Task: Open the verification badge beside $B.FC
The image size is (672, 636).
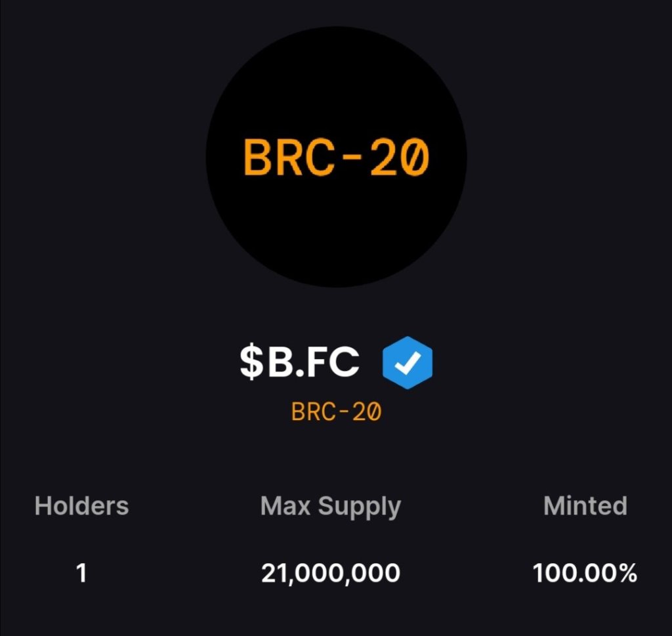Action: pos(408,362)
